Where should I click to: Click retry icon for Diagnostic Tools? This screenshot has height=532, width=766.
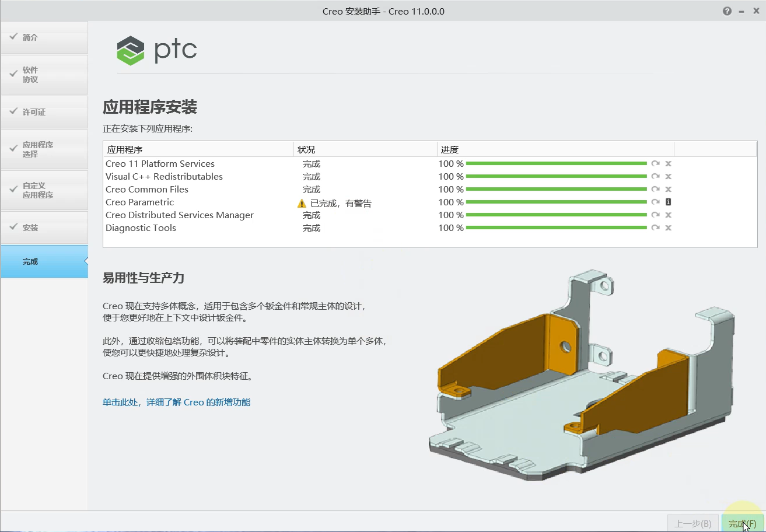656,228
